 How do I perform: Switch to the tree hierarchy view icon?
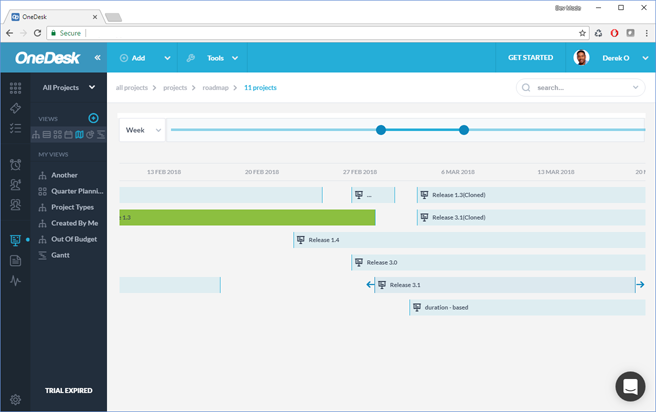(36, 135)
